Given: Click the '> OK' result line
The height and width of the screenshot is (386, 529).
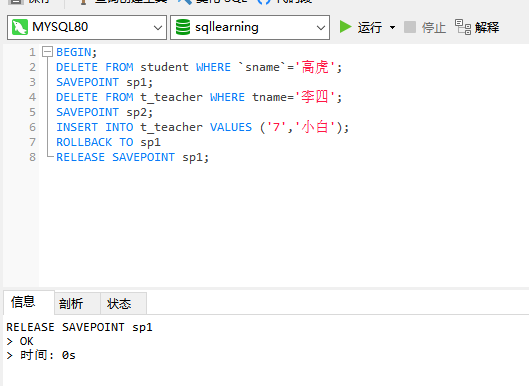Looking at the screenshot, I should pos(20,341).
